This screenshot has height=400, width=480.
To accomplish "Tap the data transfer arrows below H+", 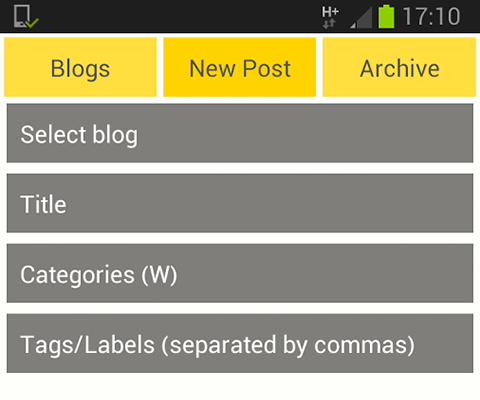I will (329, 24).
